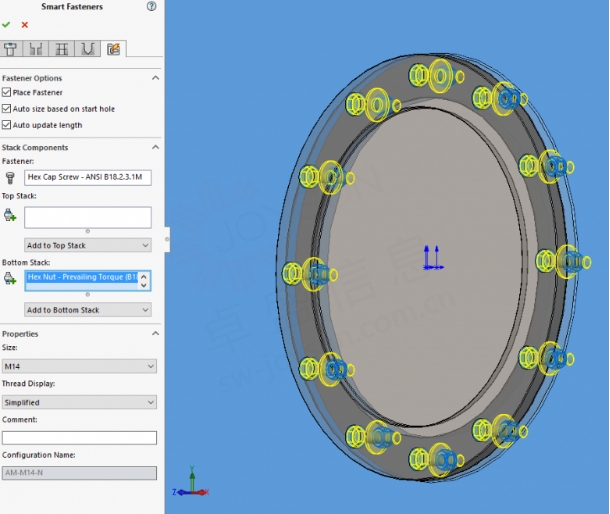This screenshot has height=514, width=610.
Task: Disable Auto update length checkbox
Action: pos(6,125)
